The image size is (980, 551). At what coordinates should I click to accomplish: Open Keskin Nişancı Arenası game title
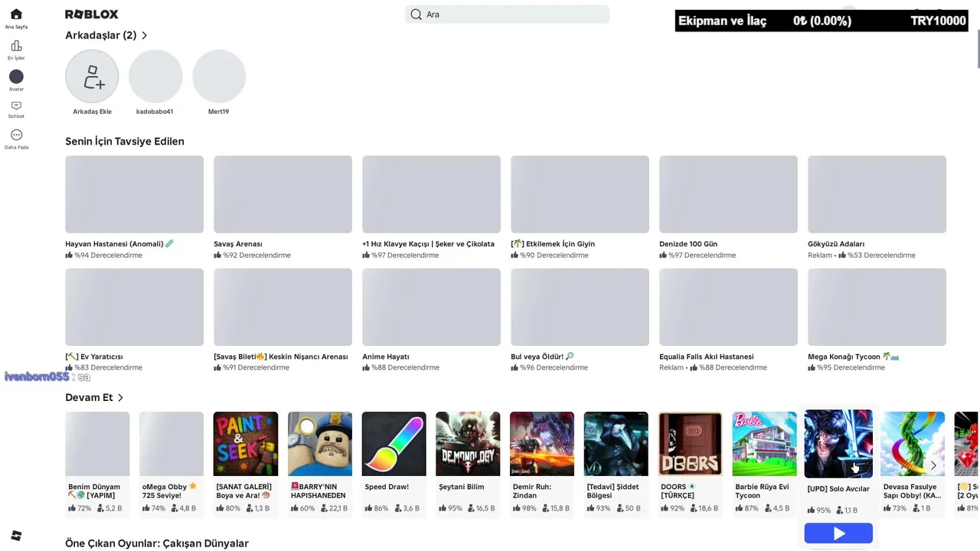tap(281, 357)
